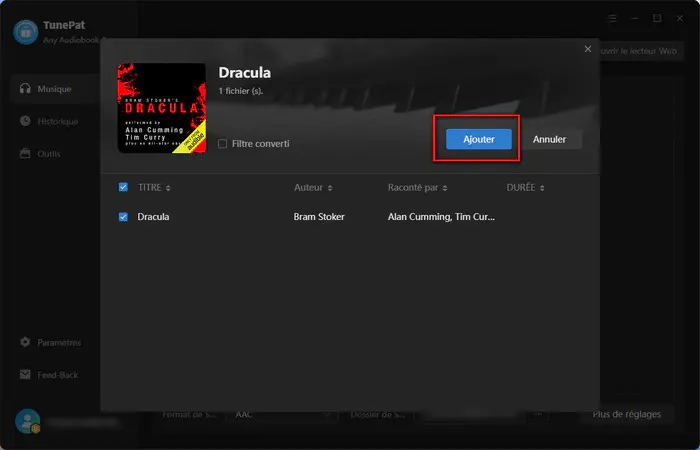Viewport: 700px width, 450px height.
Task: Toggle the select-all checkbox next to TITRE
Action: 123,187
